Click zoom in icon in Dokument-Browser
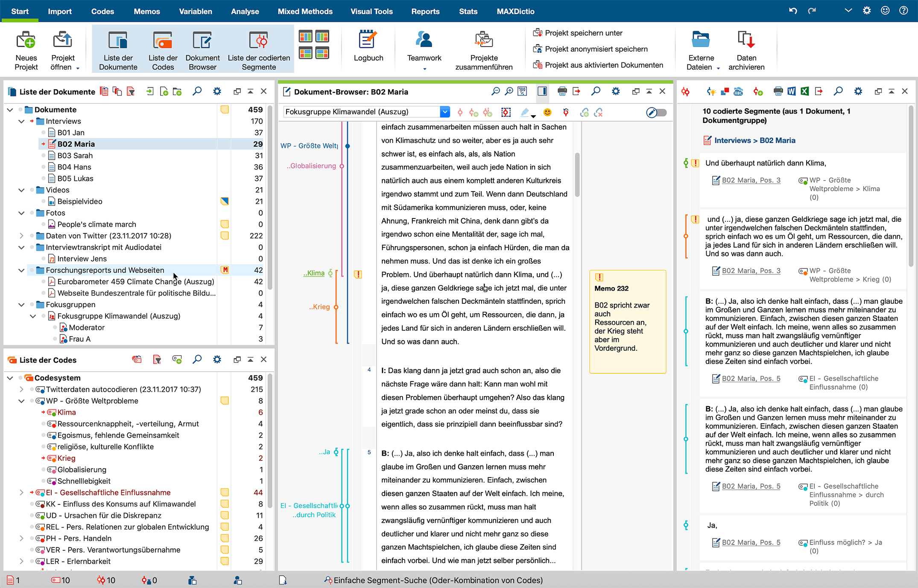The width and height of the screenshot is (918, 588). [509, 91]
